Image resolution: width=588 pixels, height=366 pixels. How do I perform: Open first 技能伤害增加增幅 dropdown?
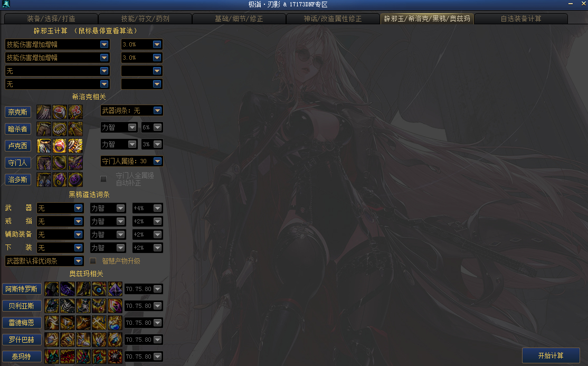pos(58,44)
